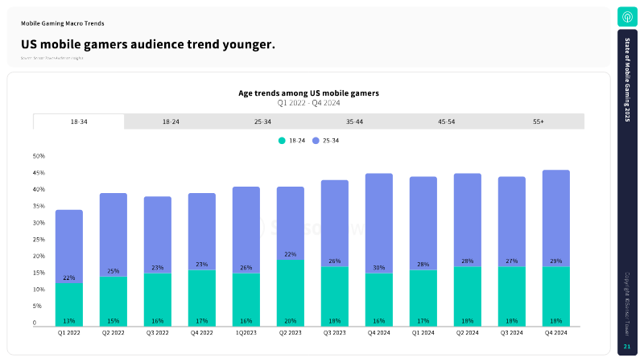Click the 1Q2023 axis label

[246, 333]
